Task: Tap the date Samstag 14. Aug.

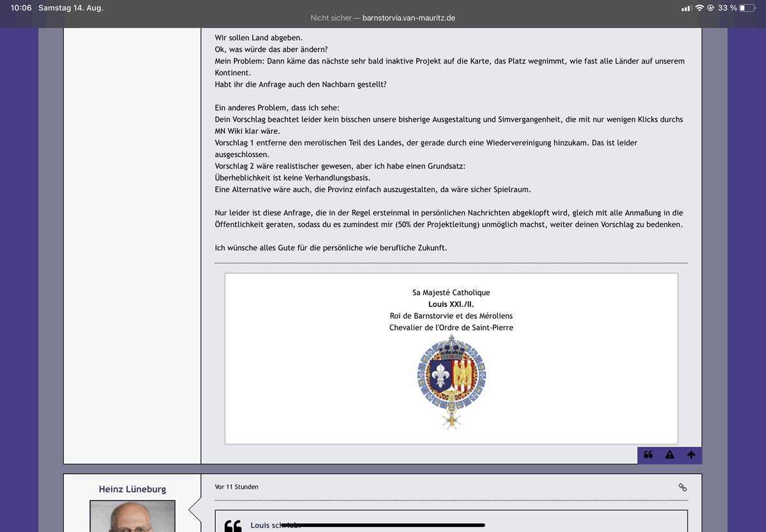Action: [71, 8]
